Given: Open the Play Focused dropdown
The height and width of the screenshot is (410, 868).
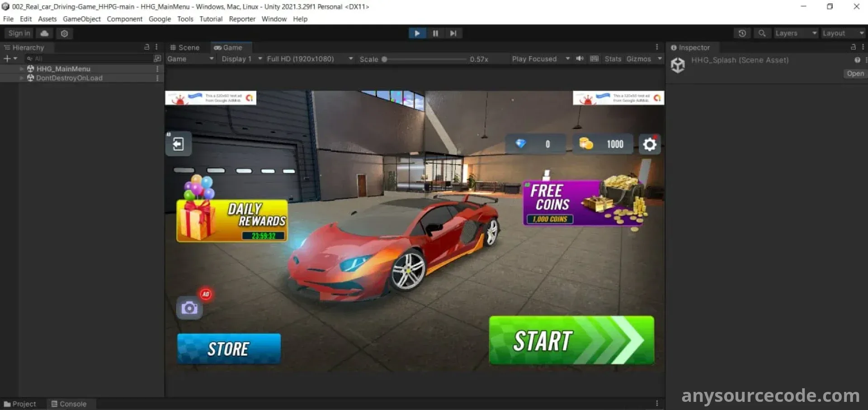Looking at the screenshot, I should (540, 59).
